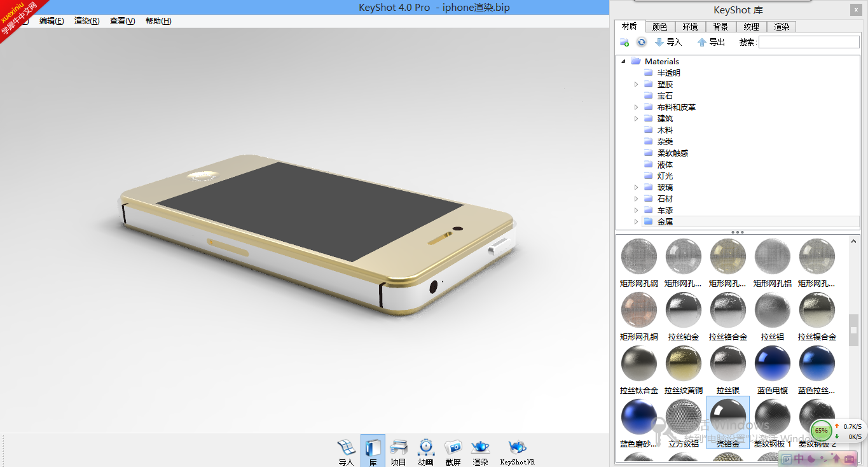The image size is (868, 467).
Task: Click the highlighted 亮铬金 material
Action: point(728,422)
